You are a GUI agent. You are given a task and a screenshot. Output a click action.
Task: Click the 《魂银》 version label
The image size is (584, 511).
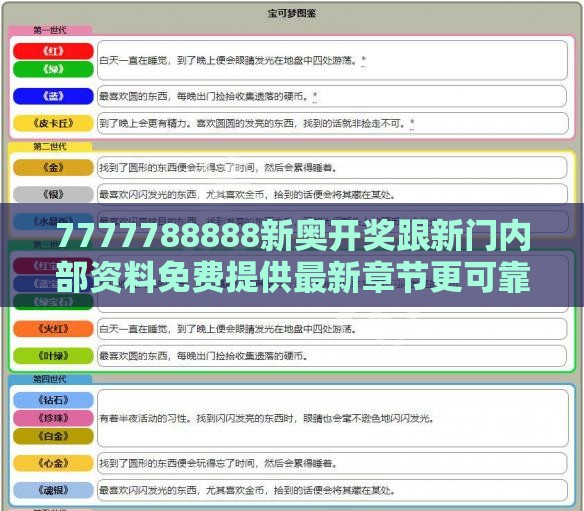pos(53,490)
